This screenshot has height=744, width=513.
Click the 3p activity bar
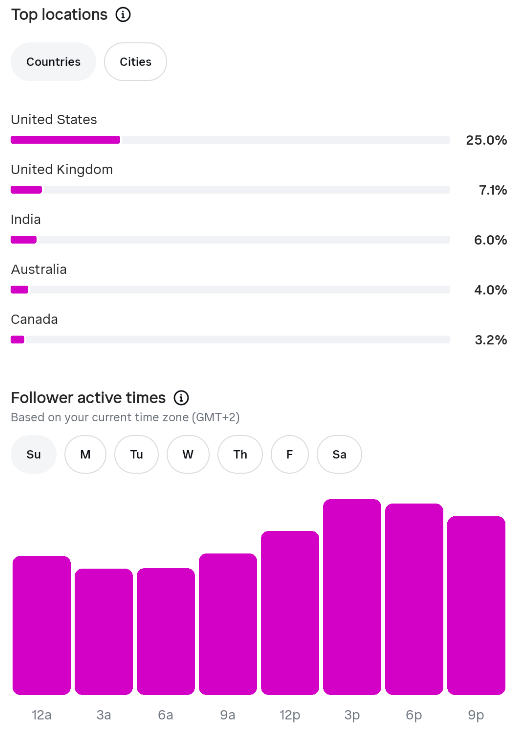352,597
